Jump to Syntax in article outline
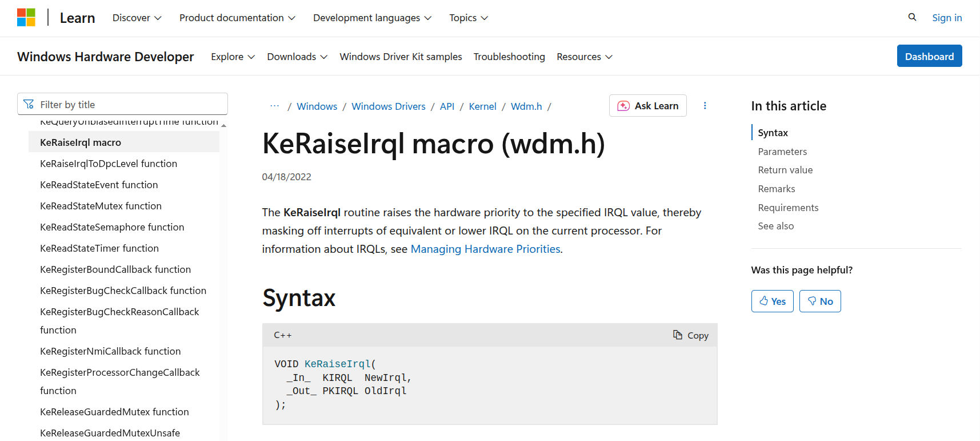Viewport: 980px width, 441px height. tap(773, 133)
